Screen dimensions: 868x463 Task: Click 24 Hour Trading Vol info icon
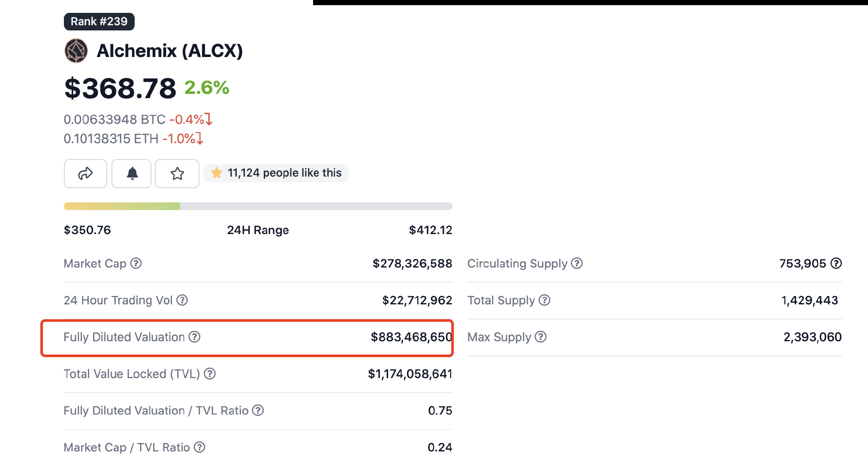[182, 300]
